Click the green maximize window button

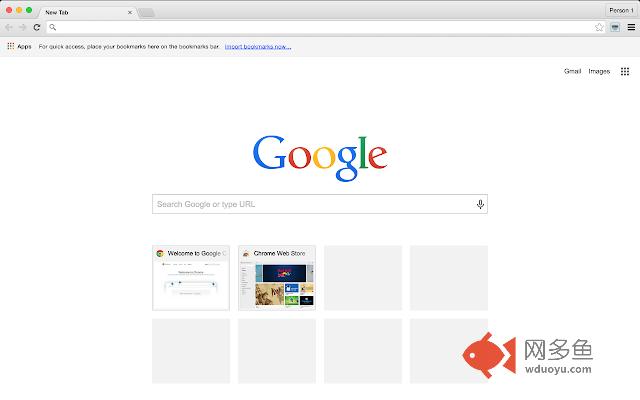tap(29, 10)
